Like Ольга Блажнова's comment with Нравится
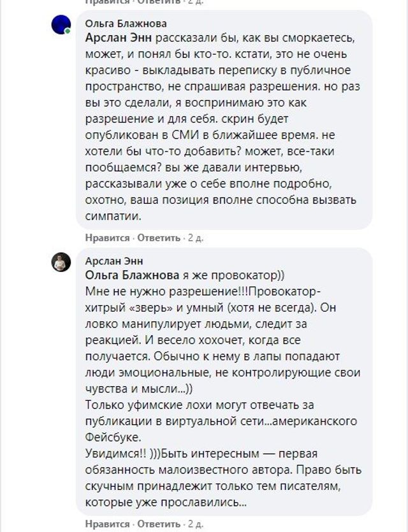Viewport: 408px width, 532px height. (107, 238)
